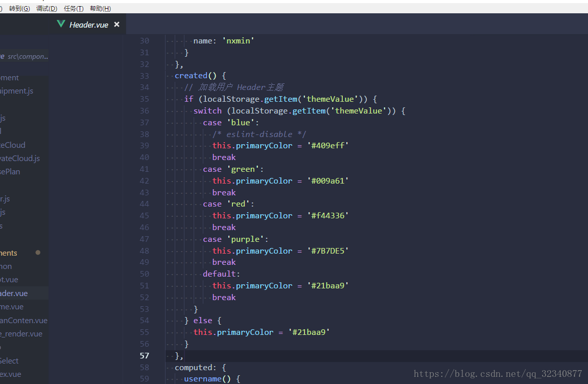Open the 帮助(H) menu
Image resolution: width=588 pixels, height=384 pixels.
click(x=101, y=8)
